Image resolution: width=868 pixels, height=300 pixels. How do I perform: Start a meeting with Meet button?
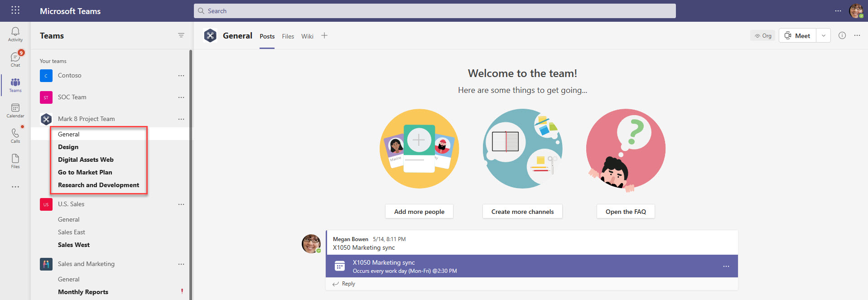coord(798,35)
